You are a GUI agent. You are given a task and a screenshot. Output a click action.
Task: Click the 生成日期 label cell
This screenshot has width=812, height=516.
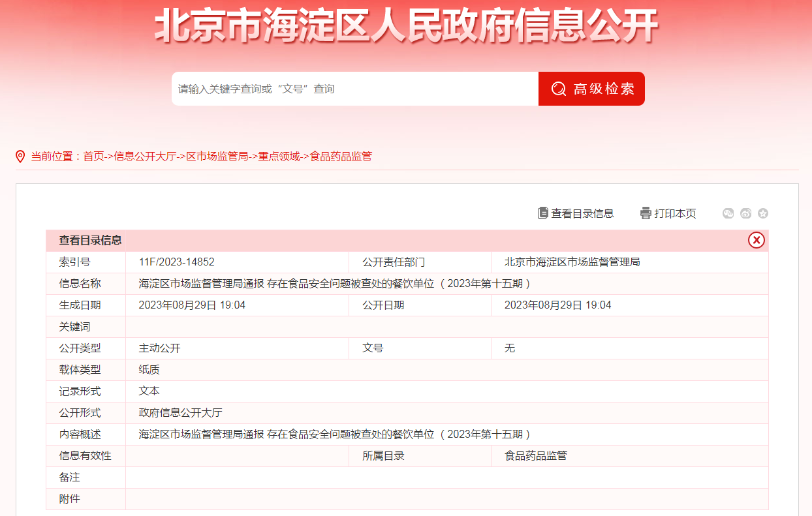click(86, 305)
